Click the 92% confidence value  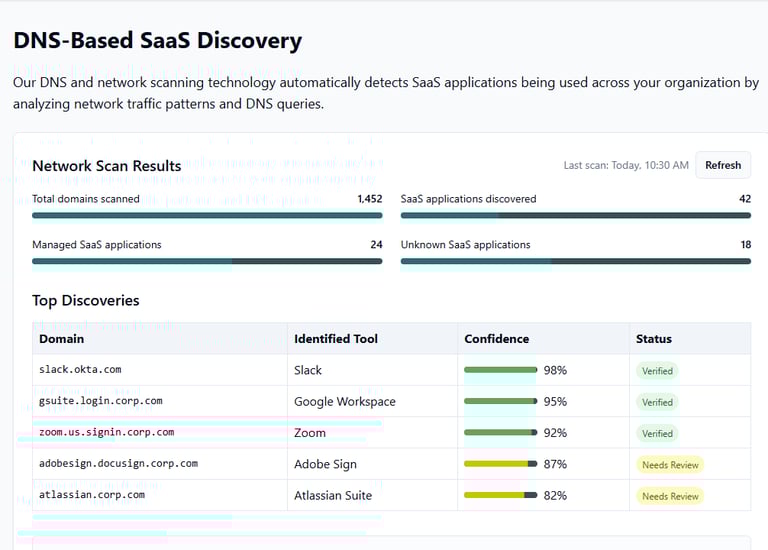(555, 433)
